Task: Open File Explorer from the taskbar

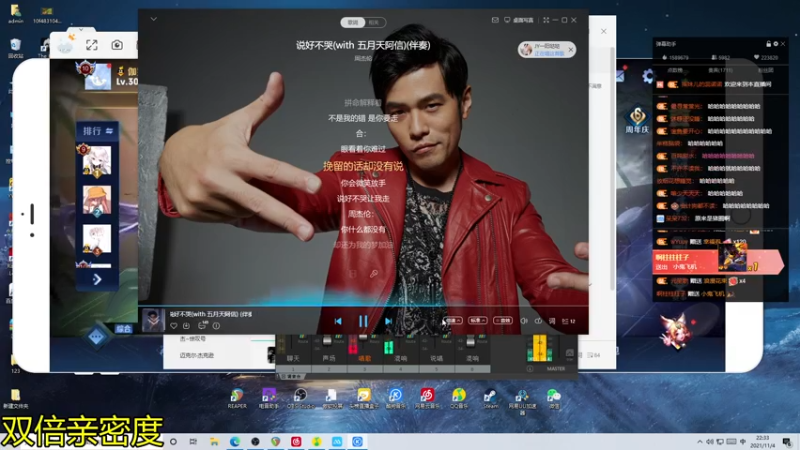Action: 214,442
